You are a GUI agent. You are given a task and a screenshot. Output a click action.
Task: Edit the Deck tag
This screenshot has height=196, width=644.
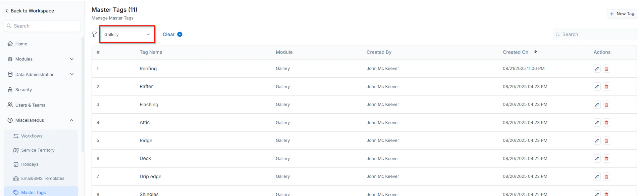[597, 159]
